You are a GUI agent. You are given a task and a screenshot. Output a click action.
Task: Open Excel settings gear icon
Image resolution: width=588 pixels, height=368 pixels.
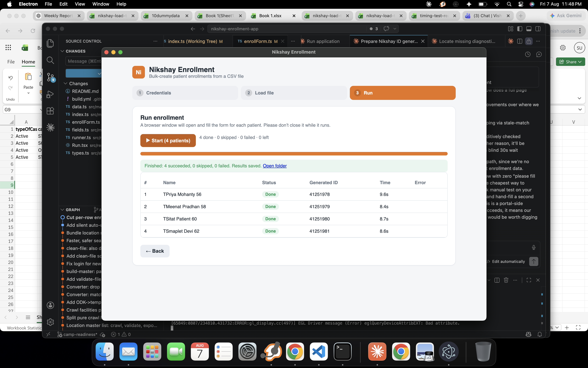[x=563, y=48]
